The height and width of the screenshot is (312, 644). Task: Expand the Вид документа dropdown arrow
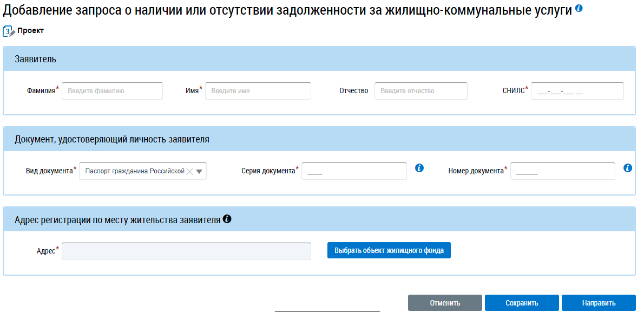coord(199,171)
